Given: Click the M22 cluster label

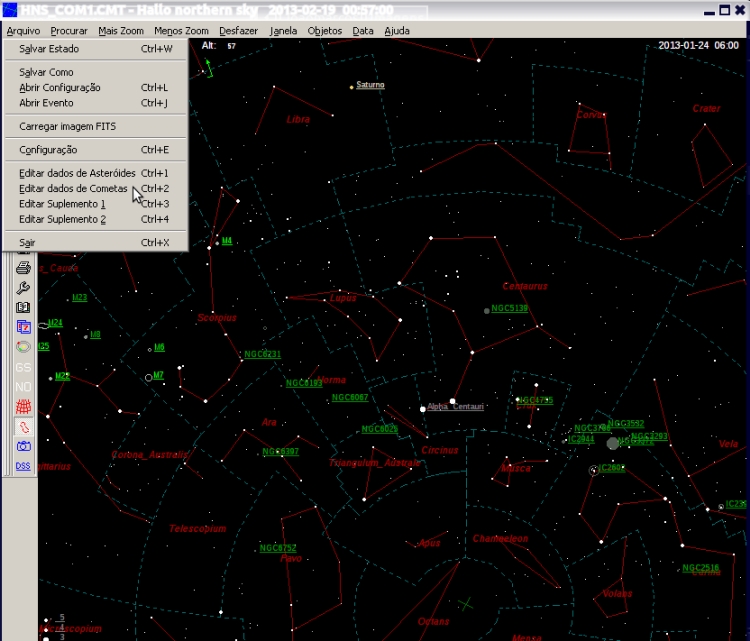Looking at the screenshot, I should [x=62, y=376].
